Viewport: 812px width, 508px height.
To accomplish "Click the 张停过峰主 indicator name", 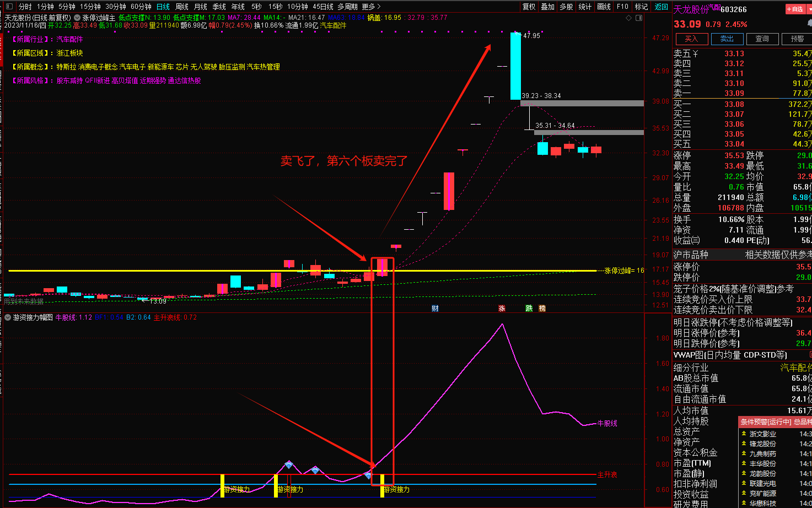I will click(x=99, y=18).
